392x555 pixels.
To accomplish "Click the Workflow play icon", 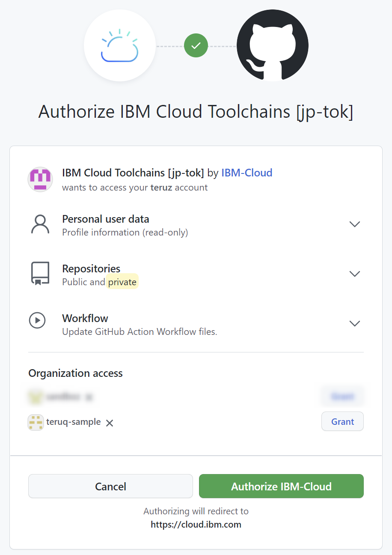I will click(37, 320).
